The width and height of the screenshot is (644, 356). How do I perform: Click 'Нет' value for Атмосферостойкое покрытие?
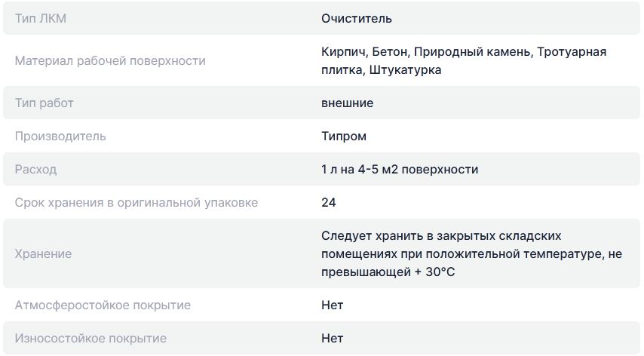click(x=332, y=305)
